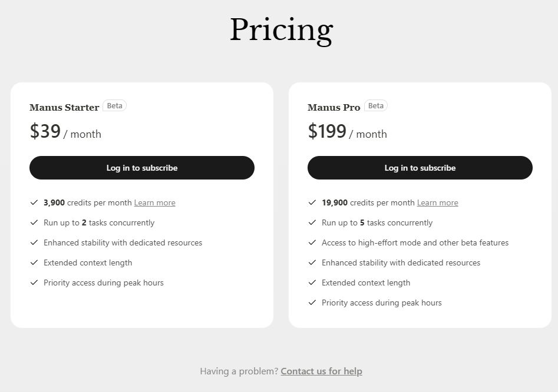558x392 pixels.
Task: Click the Manus Starter "Log in to subscribe" button
Action: (x=142, y=168)
